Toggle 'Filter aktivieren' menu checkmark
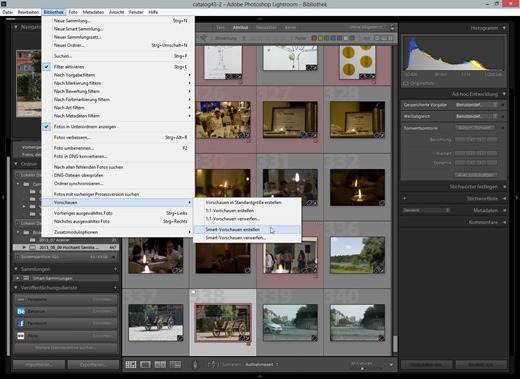This screenshot has height=379, width=520. (47, 67)
